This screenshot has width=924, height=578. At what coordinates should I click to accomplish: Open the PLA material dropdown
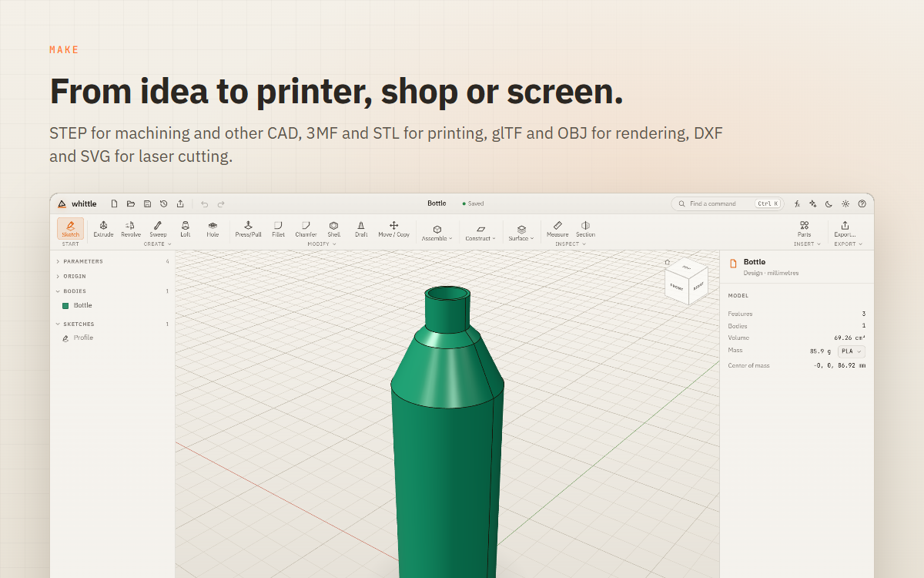pyautogui.click(x=852, y=351)
